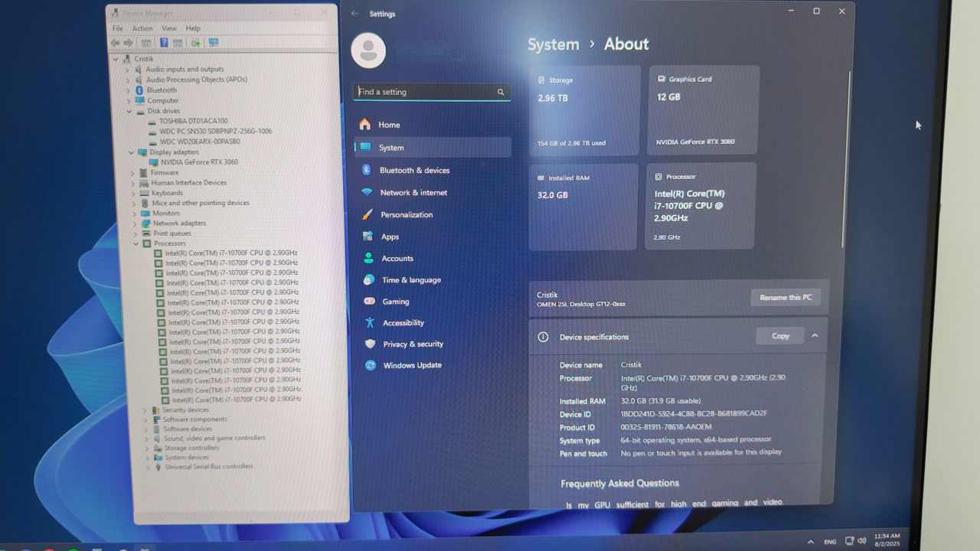
Task: Expand Audio inputs and outputs tree node
Action: click(128, 70)
